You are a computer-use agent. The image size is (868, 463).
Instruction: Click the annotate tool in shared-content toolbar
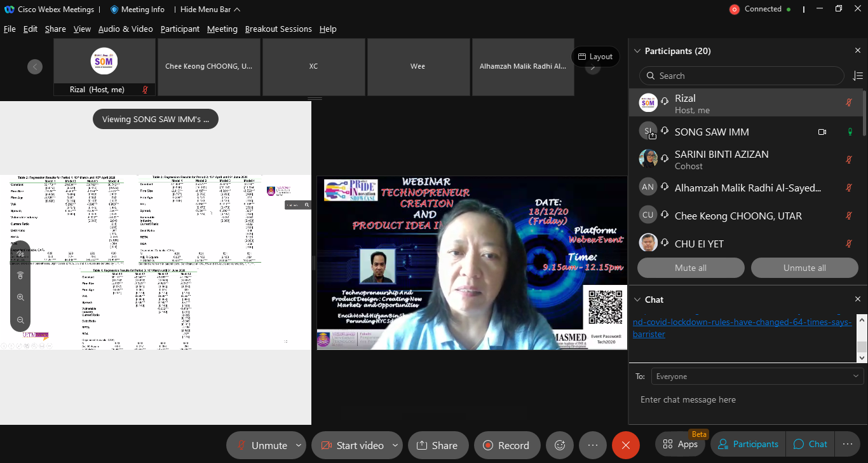pos(20,254)
